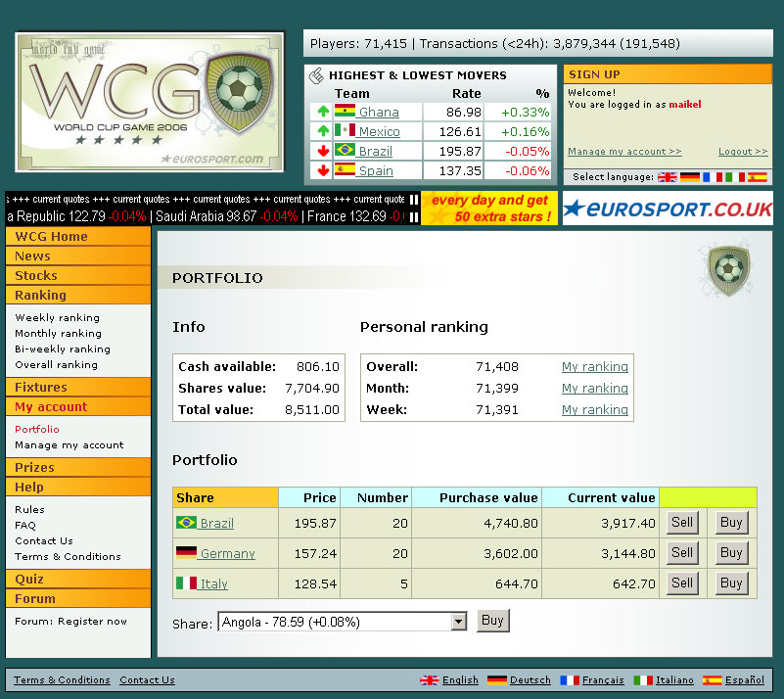This screenshot has height=699, width=784.
Task: Click Brazil flag in Highest & Lowest Movers
Action: (345, 150)
